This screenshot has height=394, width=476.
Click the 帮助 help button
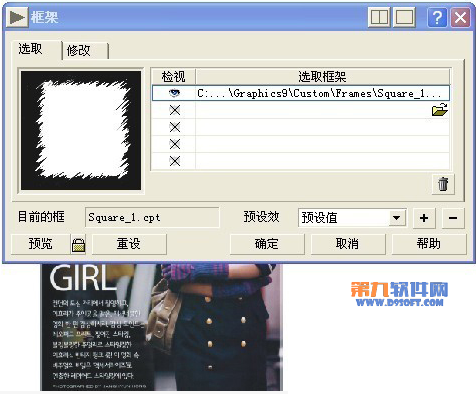click(x=429, y=244)
